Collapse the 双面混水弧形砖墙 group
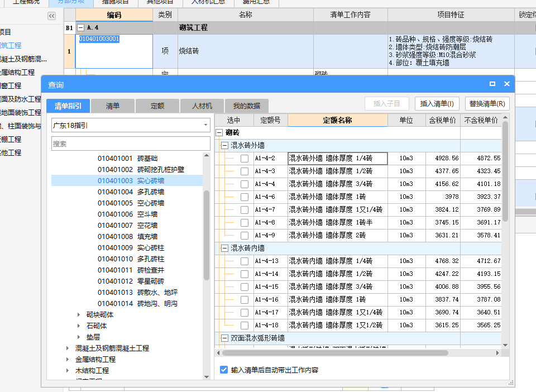 coord(224,338)
